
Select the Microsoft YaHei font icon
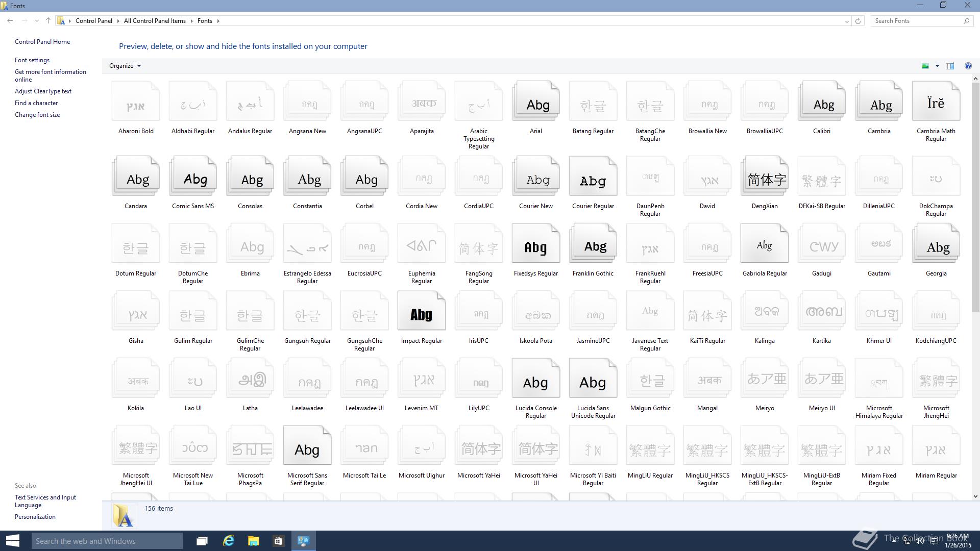(x=479, y=445)
